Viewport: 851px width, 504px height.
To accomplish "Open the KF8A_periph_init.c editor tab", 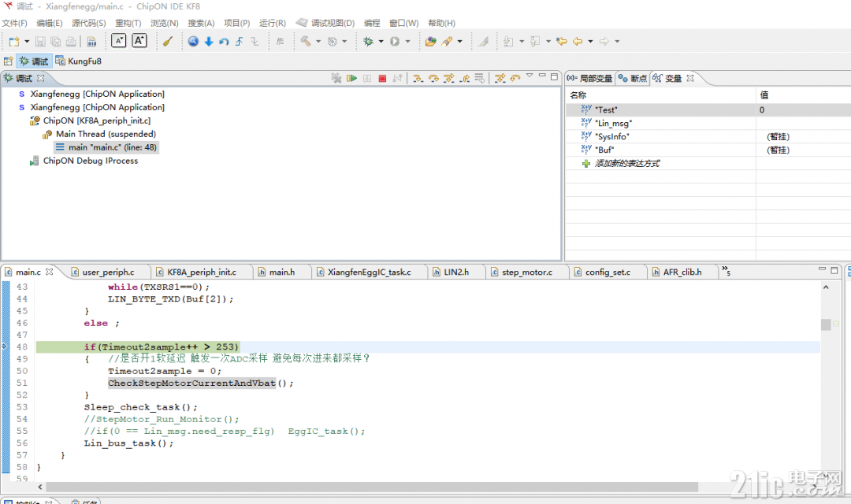I will (202, 272).
